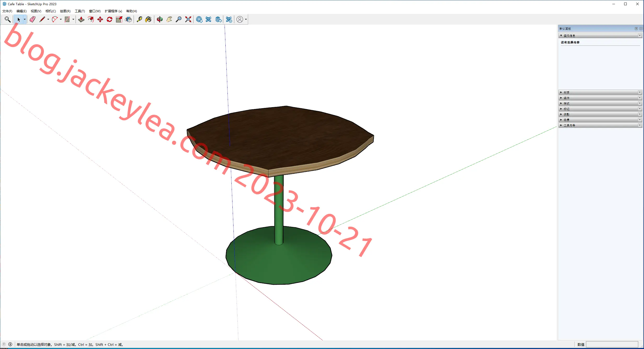Choose the red pencil Line tool
Viewport: 644px width, 349px height.
(x=42, y=19)
